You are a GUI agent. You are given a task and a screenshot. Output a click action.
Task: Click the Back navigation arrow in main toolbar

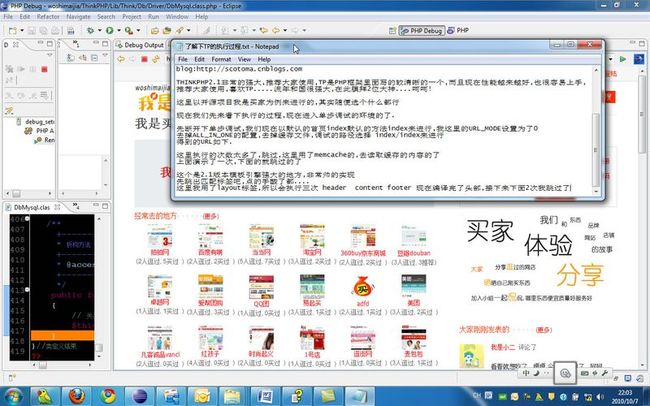[x=276, y=30]
